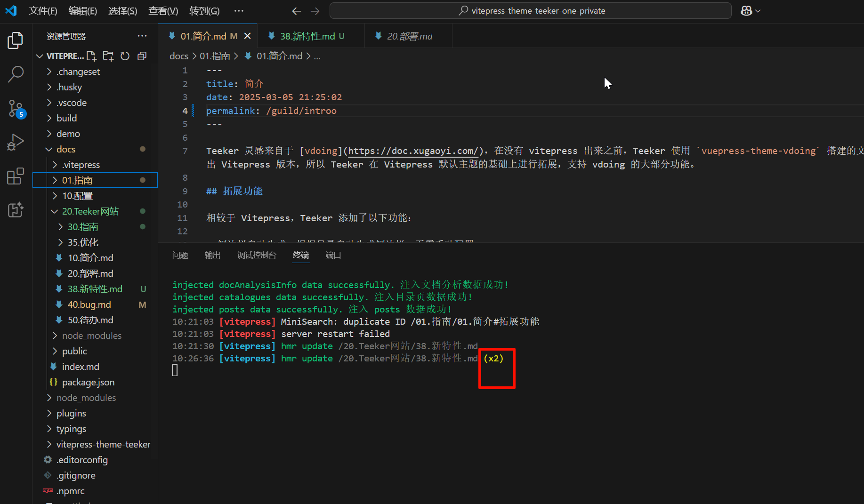
Task: Open the 输出 panel tab
Action: [212, 255]
